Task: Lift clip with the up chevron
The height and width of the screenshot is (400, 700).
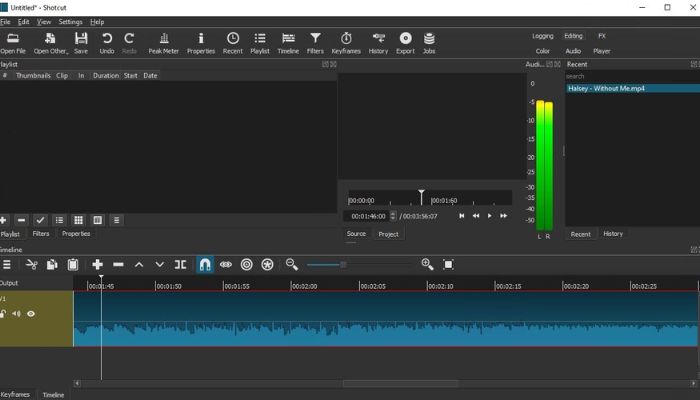Action: coord(139,265)
